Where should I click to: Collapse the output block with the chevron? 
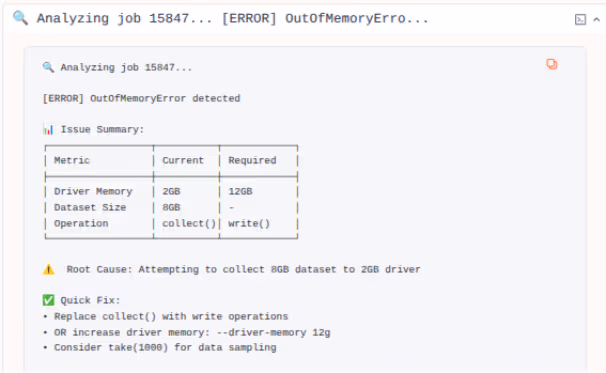coord(596,19)
